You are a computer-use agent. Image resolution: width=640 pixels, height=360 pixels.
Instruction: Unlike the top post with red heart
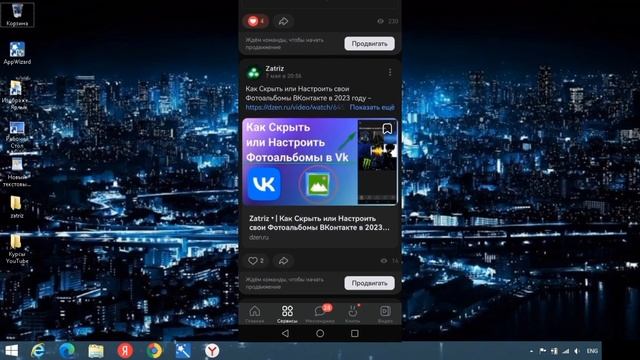[256, 21]
